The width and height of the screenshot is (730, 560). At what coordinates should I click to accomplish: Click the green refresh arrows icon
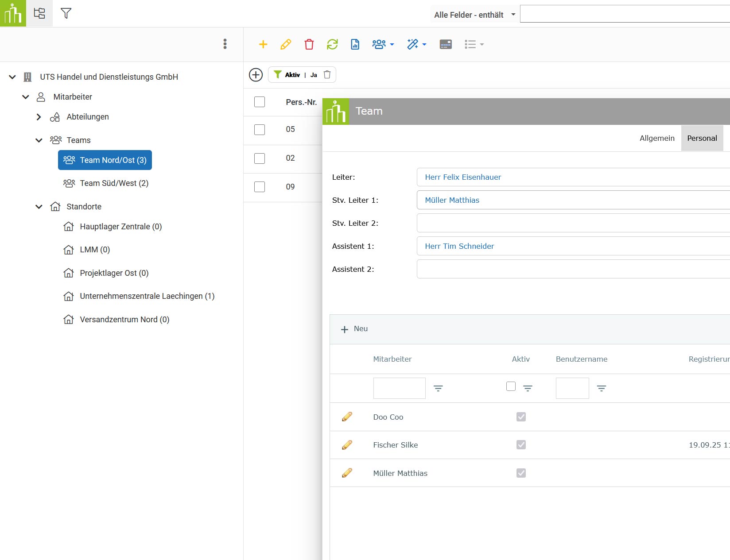(x=332, y=44)
